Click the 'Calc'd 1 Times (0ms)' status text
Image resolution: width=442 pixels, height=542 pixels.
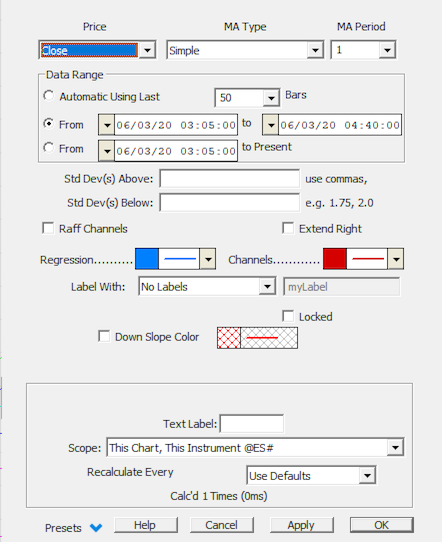tap(219, 496)
